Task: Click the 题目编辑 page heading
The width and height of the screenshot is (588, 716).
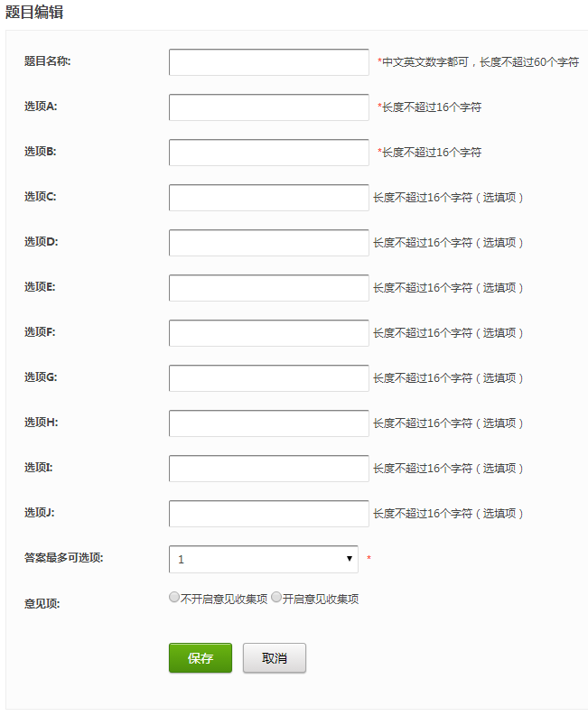Action: point(34,13)
